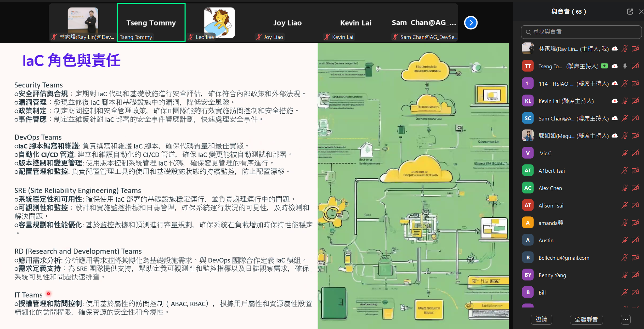This screenshot has width=644, height=329.
Task: Select Bellechiu@gmail.com participant row
Action: point(563,258)
